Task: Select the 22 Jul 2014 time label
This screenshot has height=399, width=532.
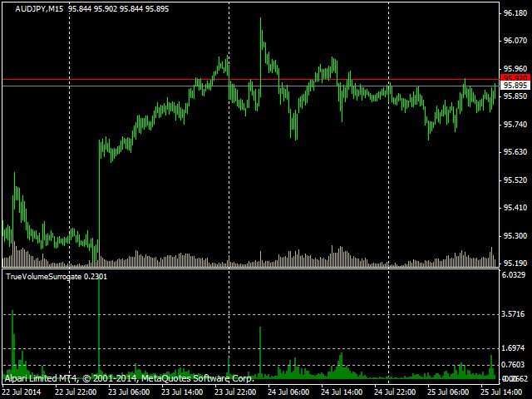Action: point(22,392)
